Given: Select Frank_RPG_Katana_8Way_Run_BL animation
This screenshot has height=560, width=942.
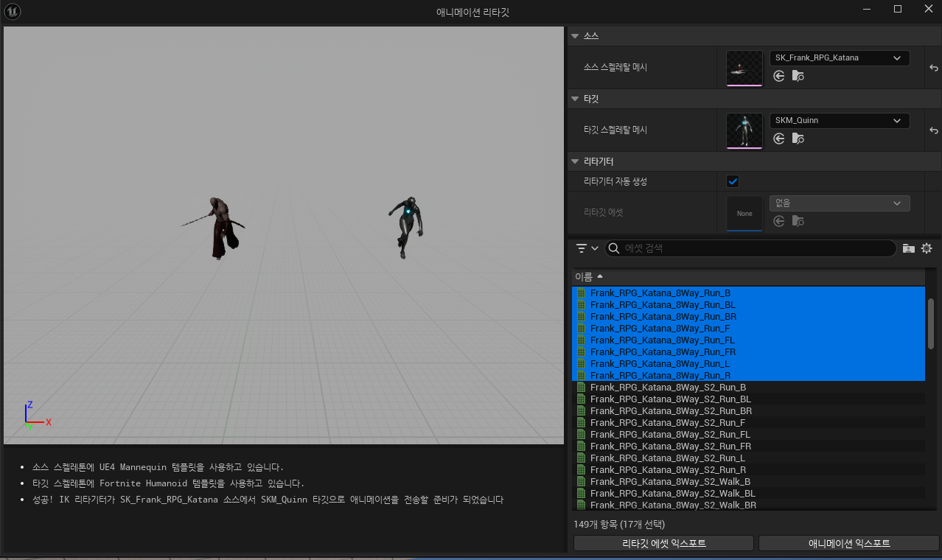Looking at the screenshot, I should coord(748,304).
